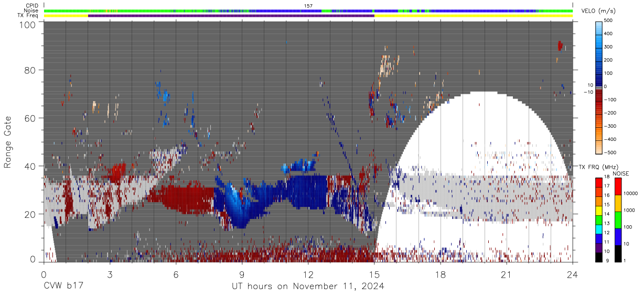
Task: Click the 10000 noise scale label
Action: 631,194
